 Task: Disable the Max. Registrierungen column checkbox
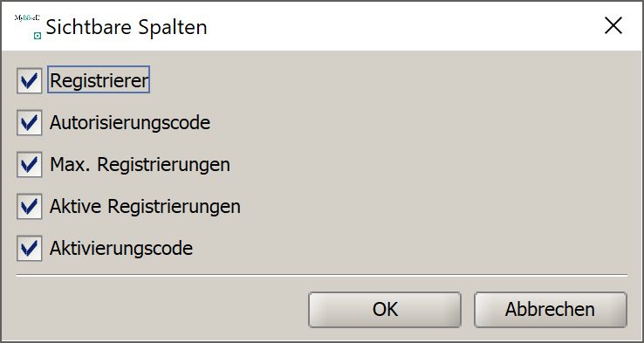point(29,164)
